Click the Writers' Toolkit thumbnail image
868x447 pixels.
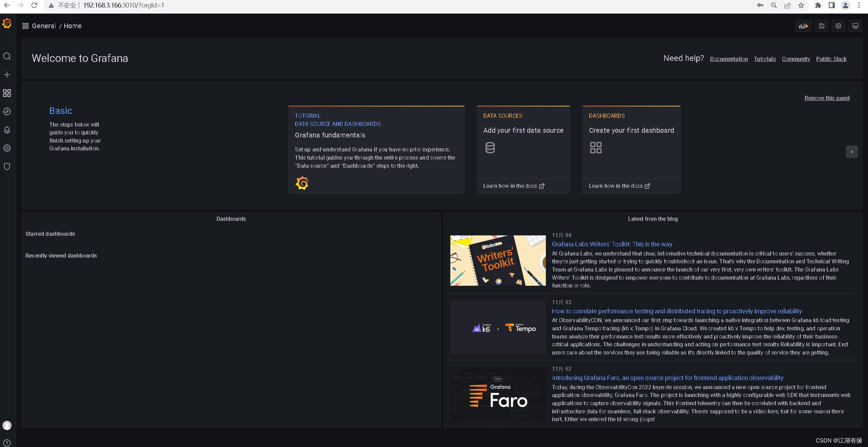498,260
